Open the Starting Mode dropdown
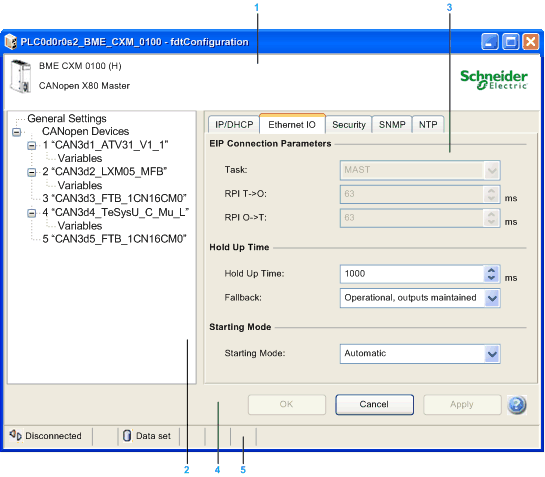This screenshot has height=477, width=545. click(492, 354)
